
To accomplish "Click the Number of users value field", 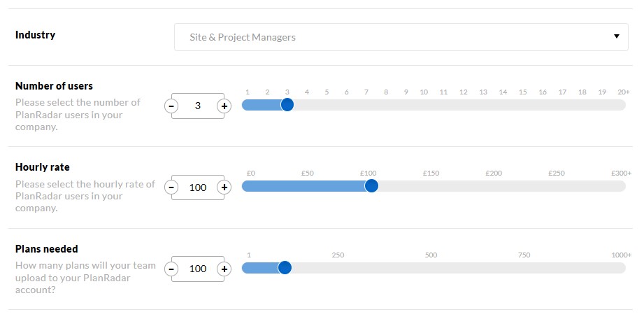I will pos(198,106).
